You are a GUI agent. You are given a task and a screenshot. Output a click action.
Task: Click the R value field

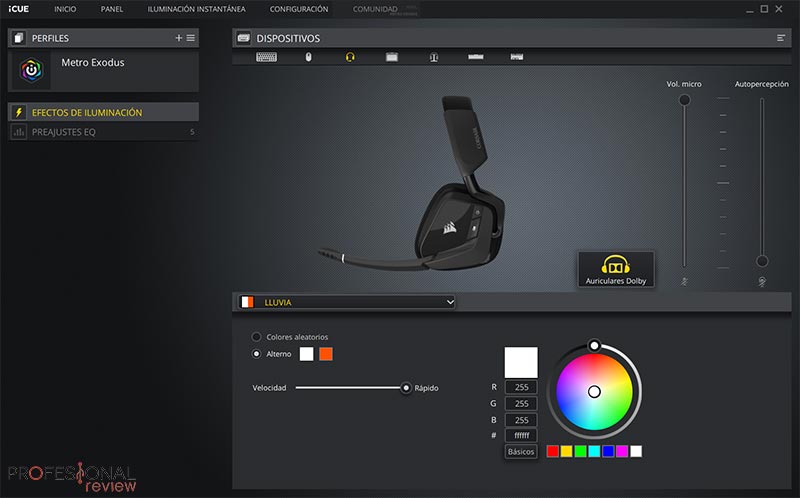coord(521,387)
